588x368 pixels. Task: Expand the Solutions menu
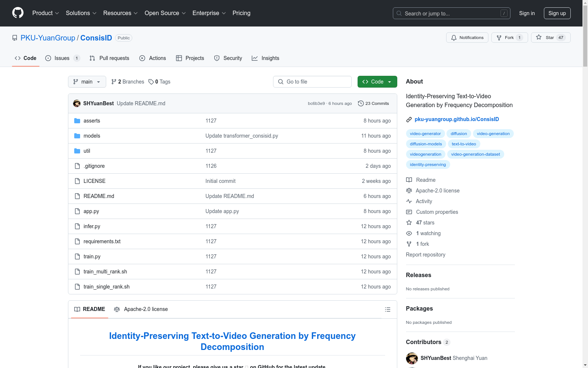coord(81,13)
